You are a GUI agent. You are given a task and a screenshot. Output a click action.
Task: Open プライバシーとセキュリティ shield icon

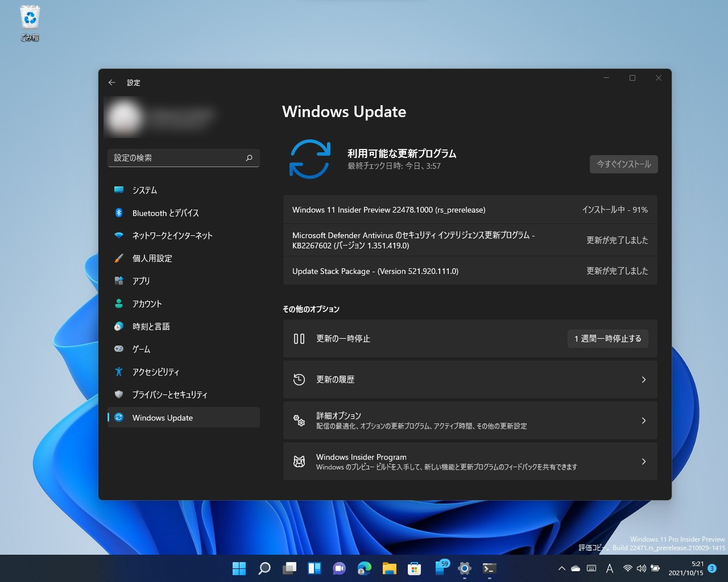click(x=119, y=394)
